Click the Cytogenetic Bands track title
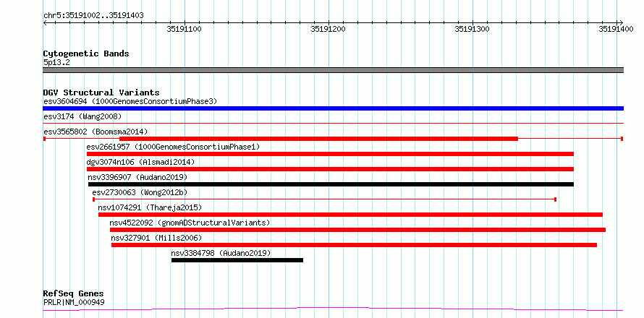Screen dimensions: 644x318 coord(86,53)
